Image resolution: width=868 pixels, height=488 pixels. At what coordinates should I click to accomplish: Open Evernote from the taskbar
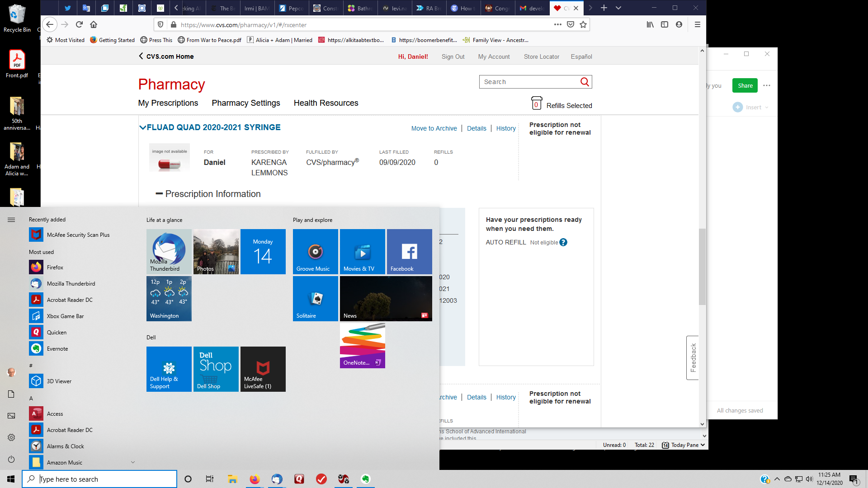click(365, 479)
